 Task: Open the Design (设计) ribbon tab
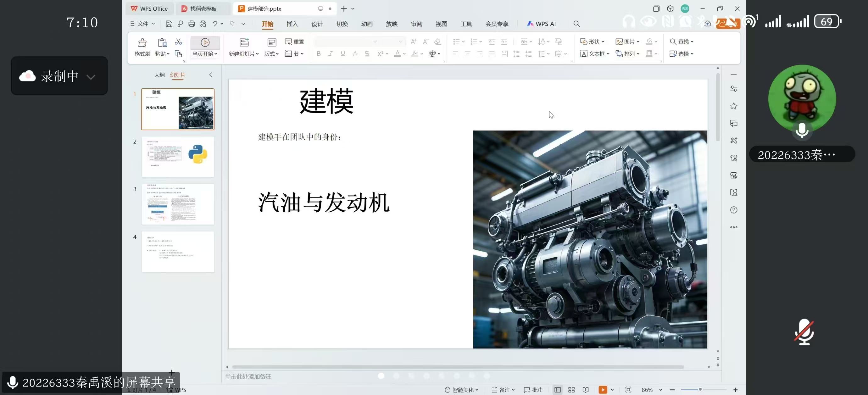pyautogui.click(x=317, y=24)
